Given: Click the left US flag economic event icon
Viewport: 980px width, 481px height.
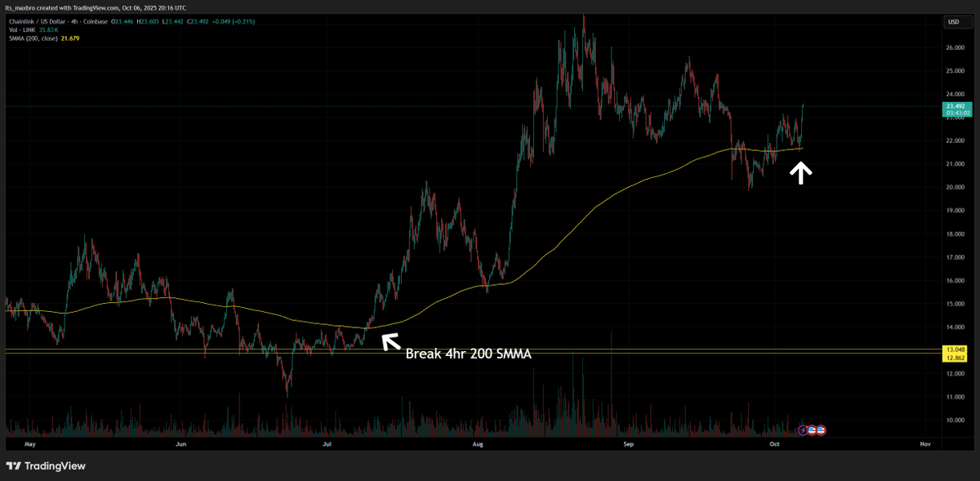Looking at the screenshot, I should click(x=812, y=430).
